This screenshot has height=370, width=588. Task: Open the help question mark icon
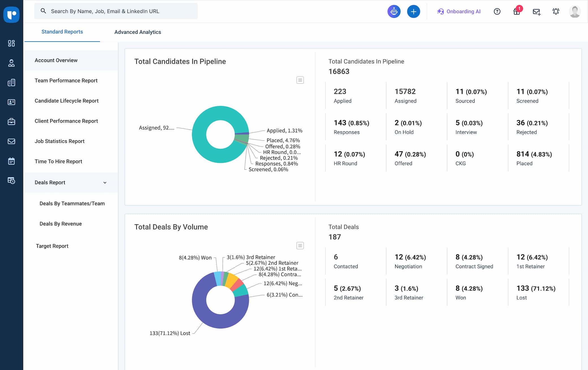coord(497,11)
